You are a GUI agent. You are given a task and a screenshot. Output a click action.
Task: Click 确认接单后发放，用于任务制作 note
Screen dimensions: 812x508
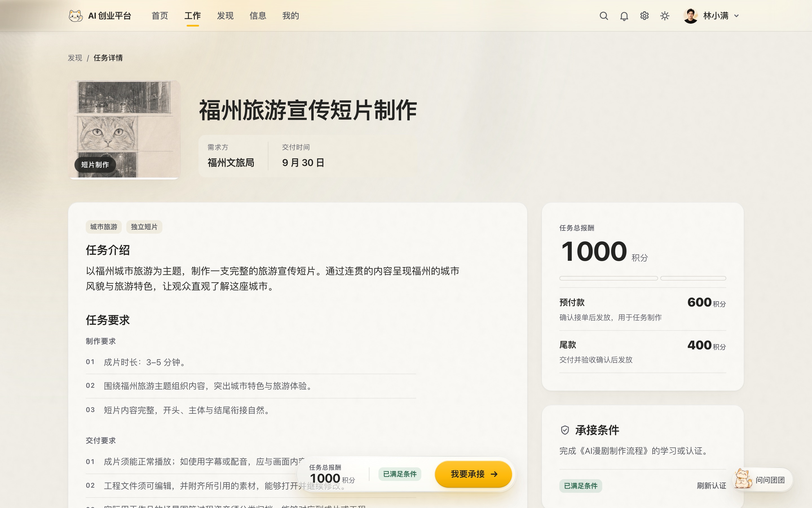[610, 317]
